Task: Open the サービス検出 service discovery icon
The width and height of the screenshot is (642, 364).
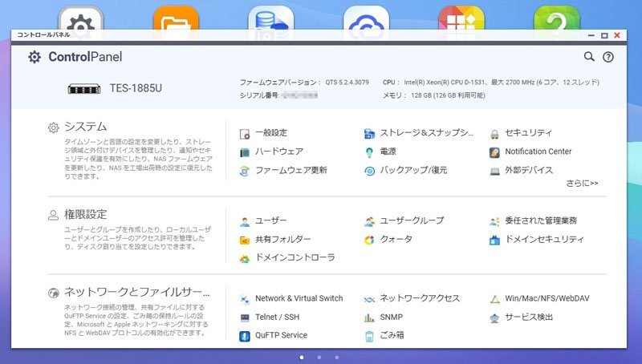Action: point(494,317)
